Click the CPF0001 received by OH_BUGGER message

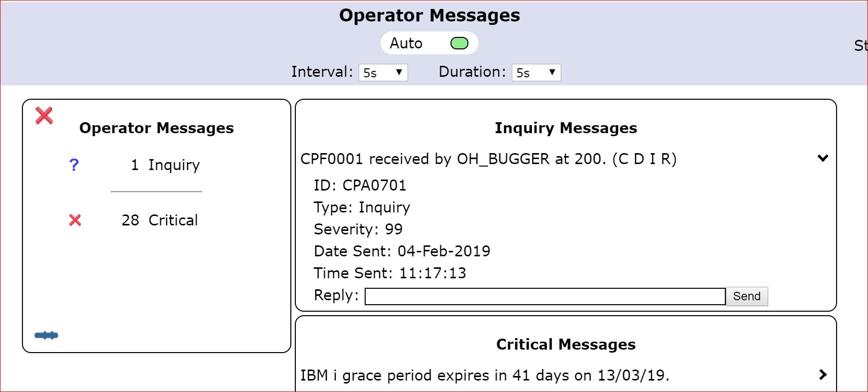pos(488,159)
